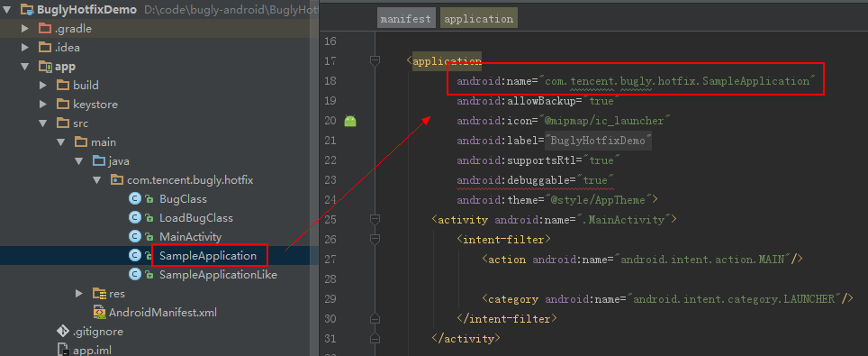Fold the activity tag at line 25
Image resolution: width=868 pixels, height=356 pixels.
pos(375,220)
